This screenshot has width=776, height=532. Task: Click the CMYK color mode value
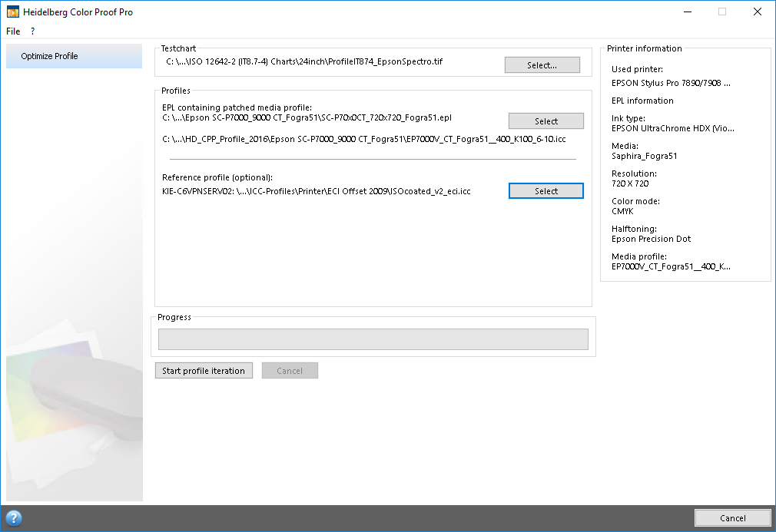coord(622,212)
